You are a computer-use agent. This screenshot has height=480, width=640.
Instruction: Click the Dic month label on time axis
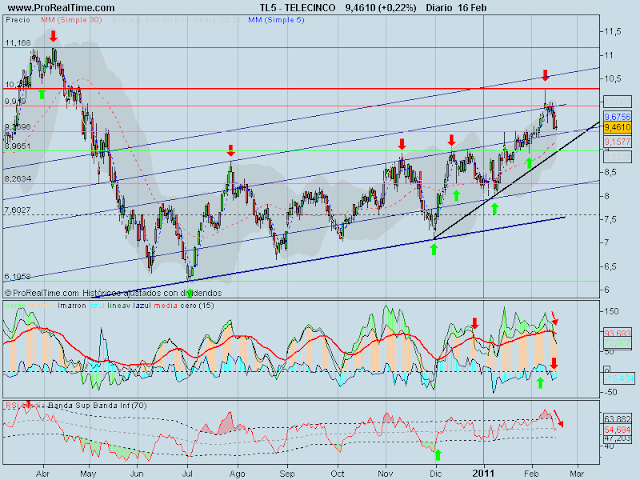pos(436,474)
